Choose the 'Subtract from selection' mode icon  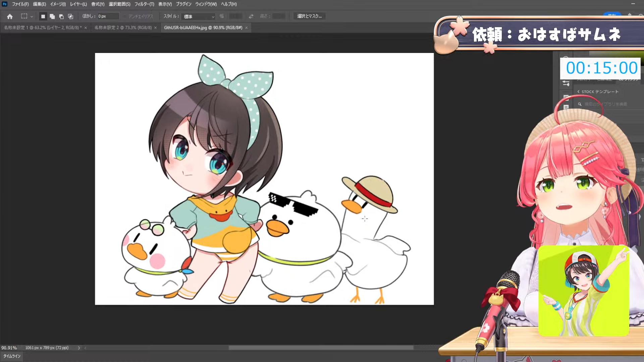(61, 16)
